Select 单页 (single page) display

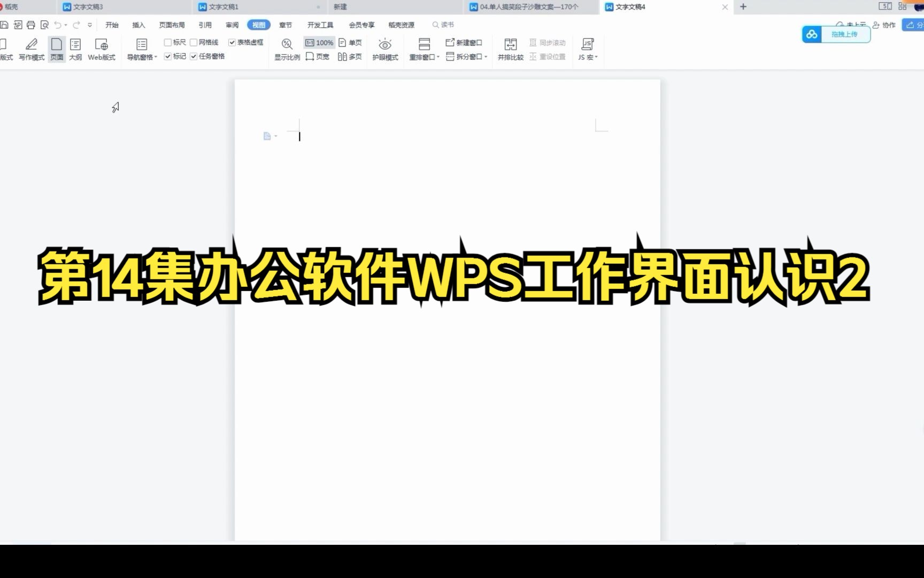tap(350, 42)
